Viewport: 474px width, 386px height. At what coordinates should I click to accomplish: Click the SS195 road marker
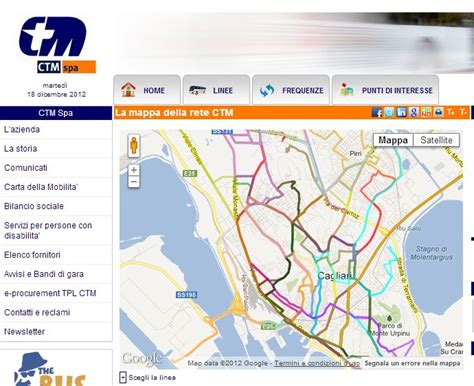point(186,295)
